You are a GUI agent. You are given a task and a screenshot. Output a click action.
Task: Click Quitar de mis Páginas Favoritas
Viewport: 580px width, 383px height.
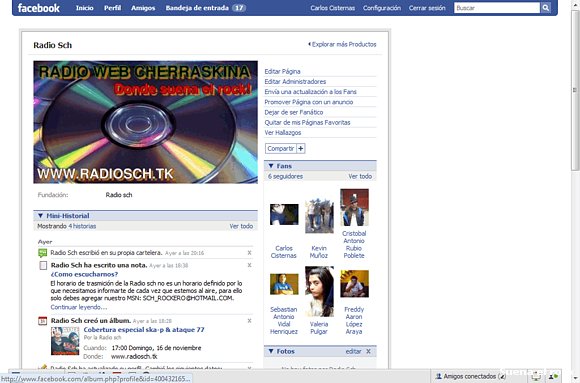coord(307,122)
